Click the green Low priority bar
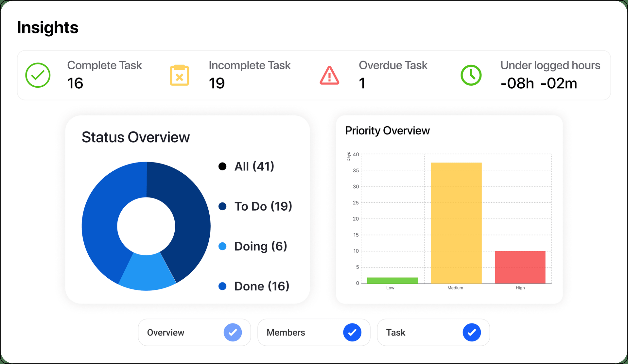The image size is (628, 364). tap(392, 280)
